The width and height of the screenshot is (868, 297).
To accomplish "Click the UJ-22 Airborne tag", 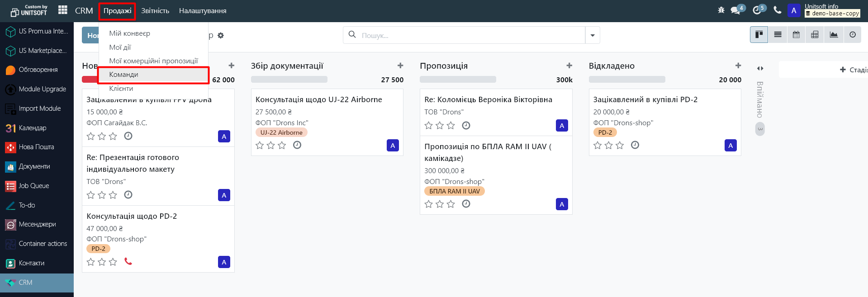I will [281, 132].
